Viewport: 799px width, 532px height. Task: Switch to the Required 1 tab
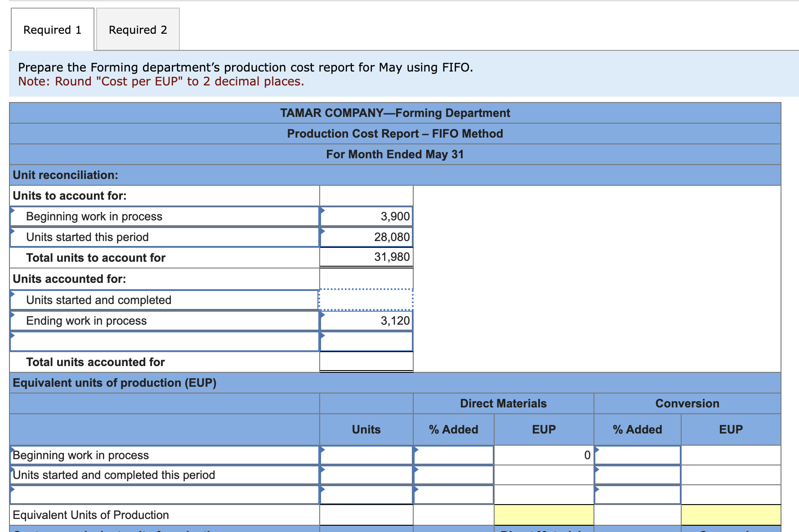tap(52, 30)
